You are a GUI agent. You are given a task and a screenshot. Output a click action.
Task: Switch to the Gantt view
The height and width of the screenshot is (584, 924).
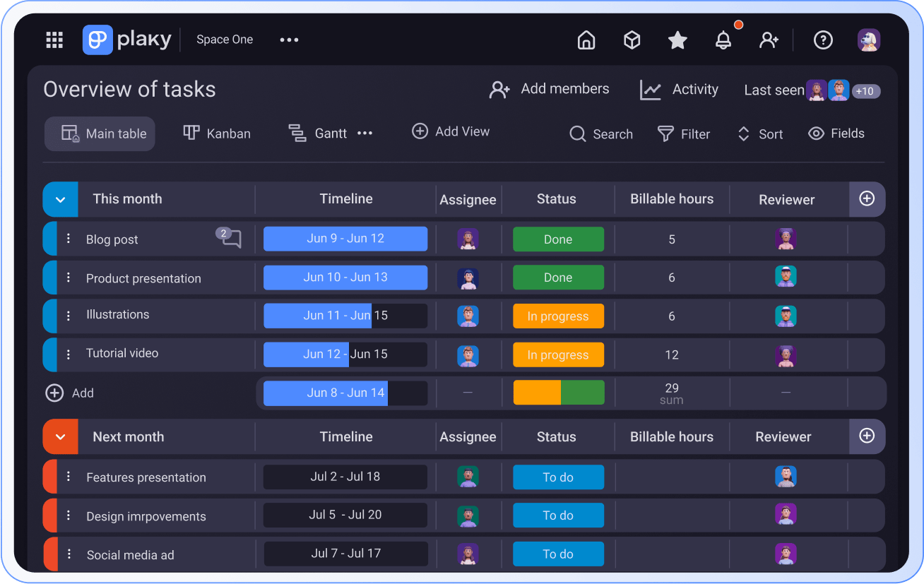319,133
